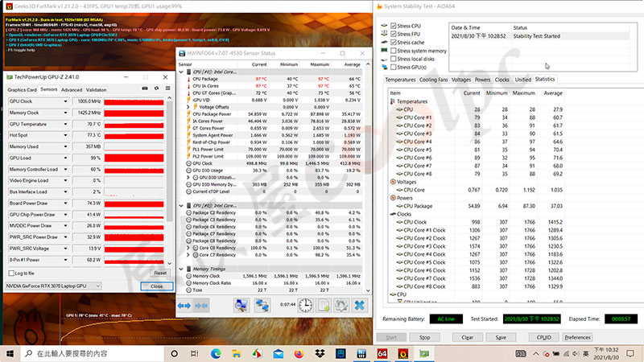
Task: Click the GPU-Z refresh icon
Action: 156,88
